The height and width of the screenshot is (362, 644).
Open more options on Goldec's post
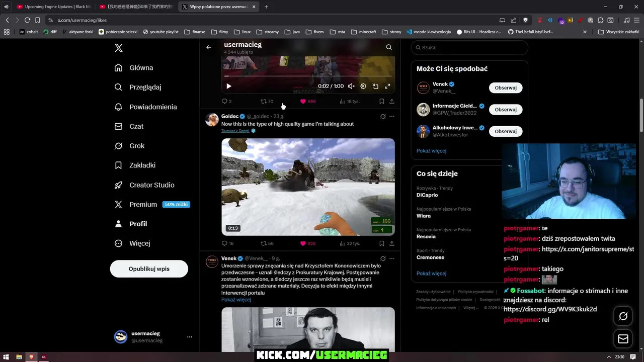[x=392, y=116]
